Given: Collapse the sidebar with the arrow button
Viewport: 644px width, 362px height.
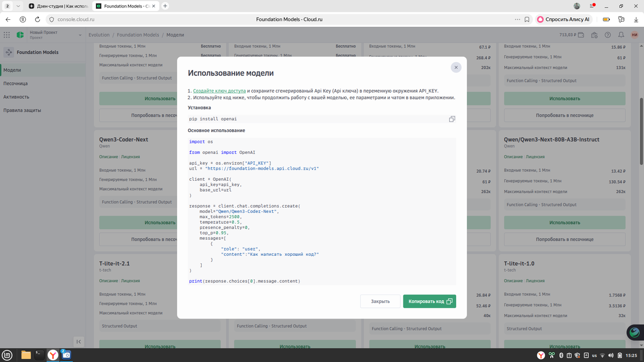Looking at the screenshot, I should [x=78, y=341].
